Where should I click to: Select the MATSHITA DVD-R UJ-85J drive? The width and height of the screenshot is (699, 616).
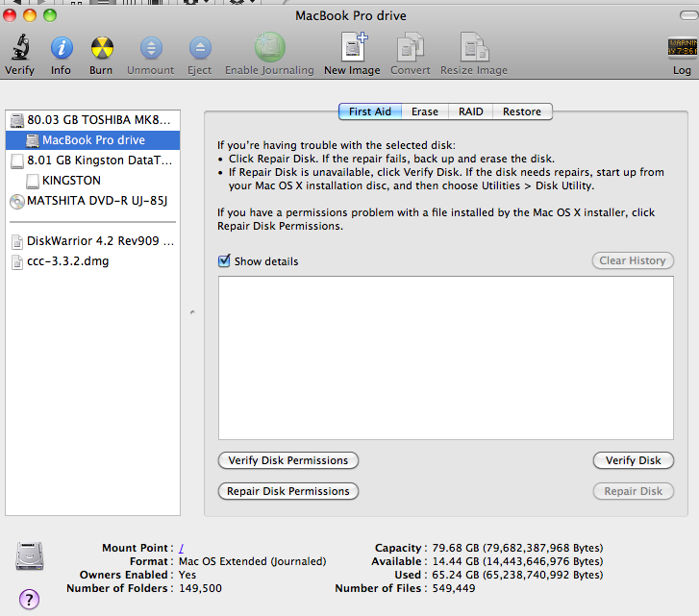[92, 201]
